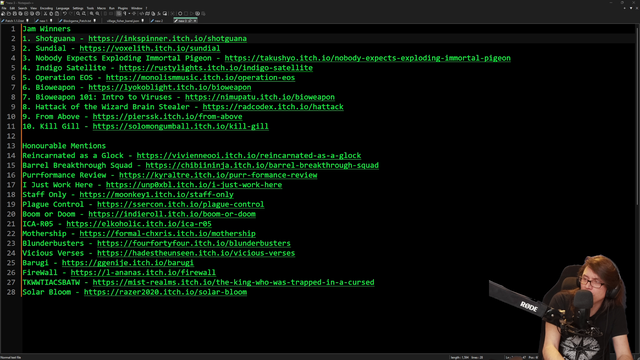640x360 pixels.
Task: Click the Redo toolbar icon
Action: tap(71, 13)
